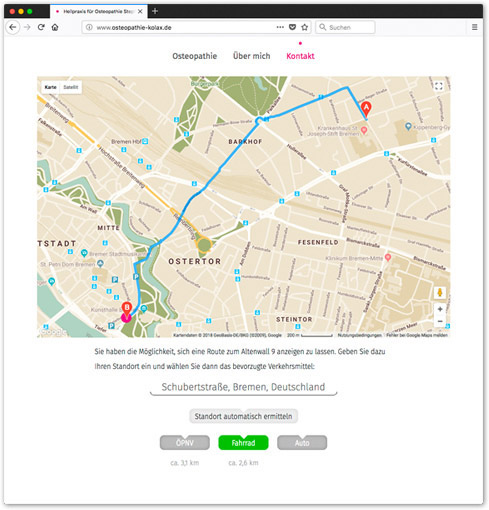Click the Krankenhaus St. Joseph-Stift marker
Image resolution: width=489 pixels, height=510 pixels.
(x=364, y=130)
